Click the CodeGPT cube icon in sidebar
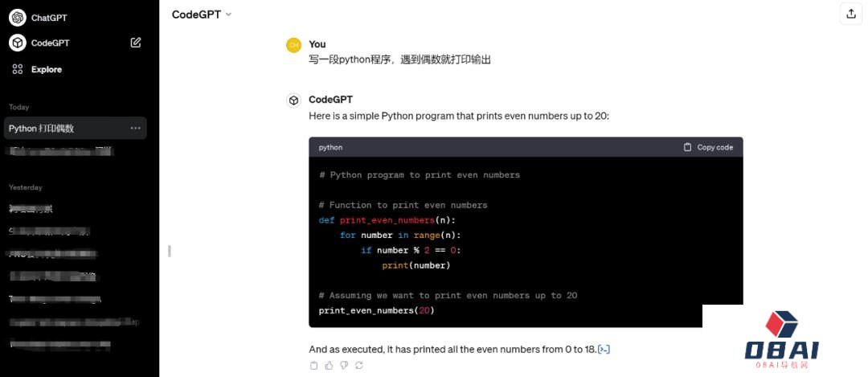 click(18, 43)
